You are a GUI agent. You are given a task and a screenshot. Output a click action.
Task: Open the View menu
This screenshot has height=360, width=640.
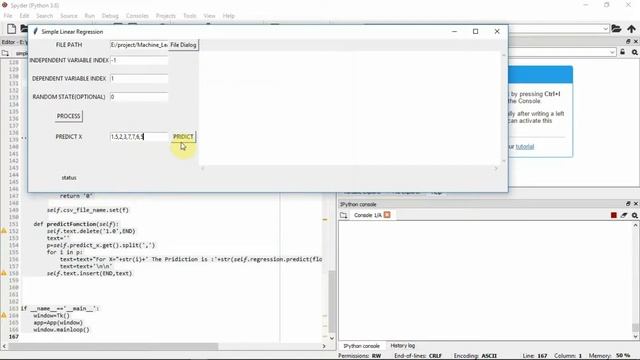coord(209,16)
